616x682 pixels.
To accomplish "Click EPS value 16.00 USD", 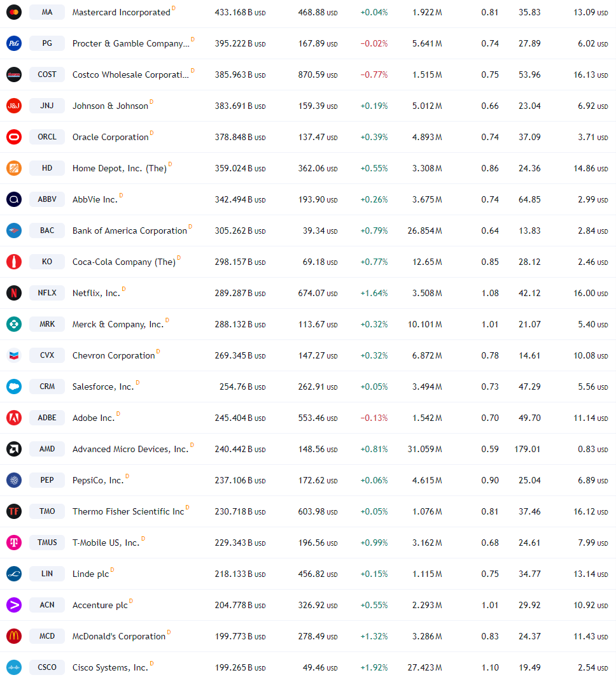I will coord(591,293).
